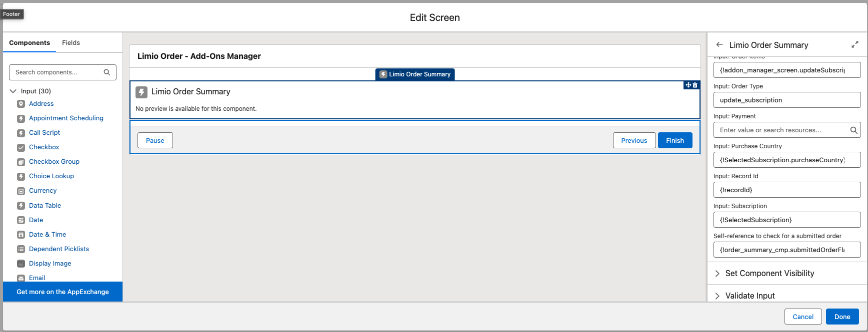
Task: Delete the Limio Order Summary component via trash icon
Action: pos(695,85)
